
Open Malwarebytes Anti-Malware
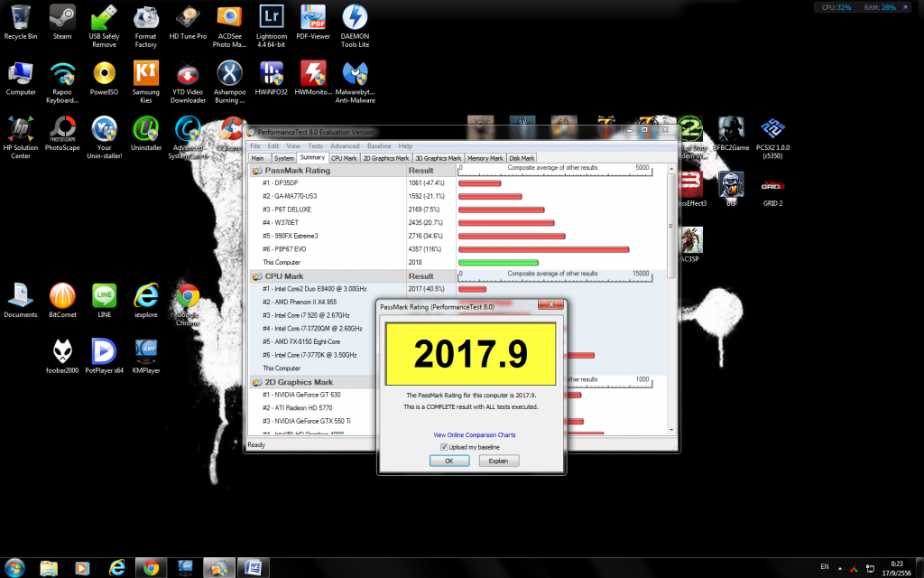[x=355, y=82]
